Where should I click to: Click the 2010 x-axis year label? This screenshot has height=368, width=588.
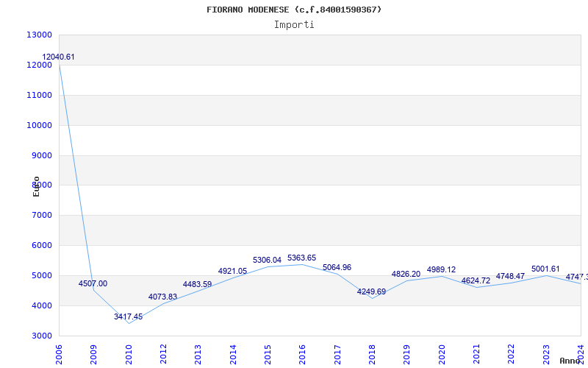129,354
